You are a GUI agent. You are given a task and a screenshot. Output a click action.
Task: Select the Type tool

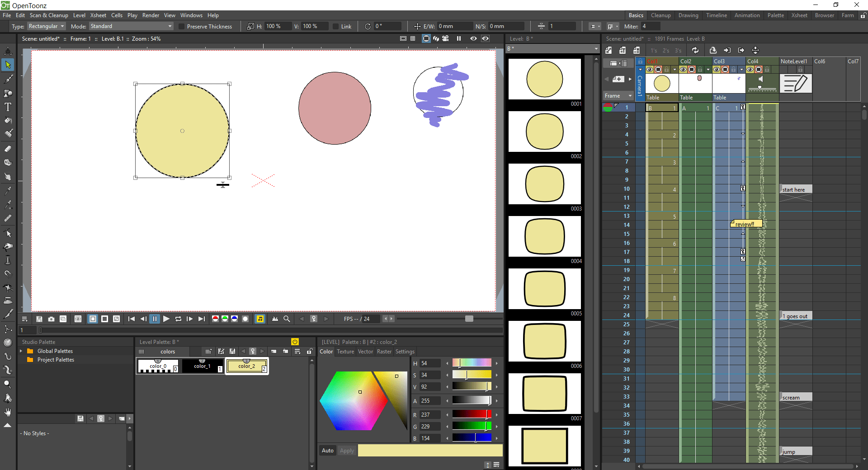[x=8, y=107]
